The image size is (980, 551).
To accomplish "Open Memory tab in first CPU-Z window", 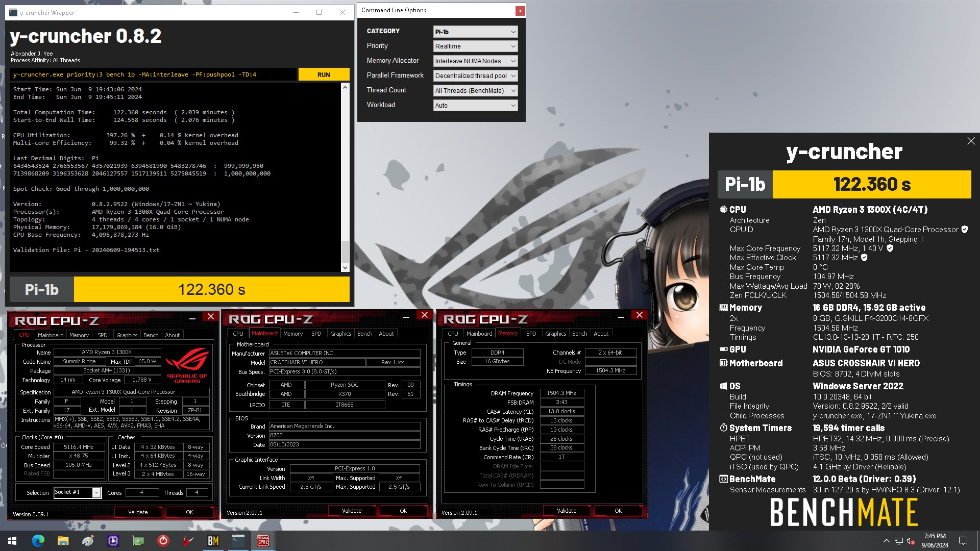I will click(x=79, y=335).
